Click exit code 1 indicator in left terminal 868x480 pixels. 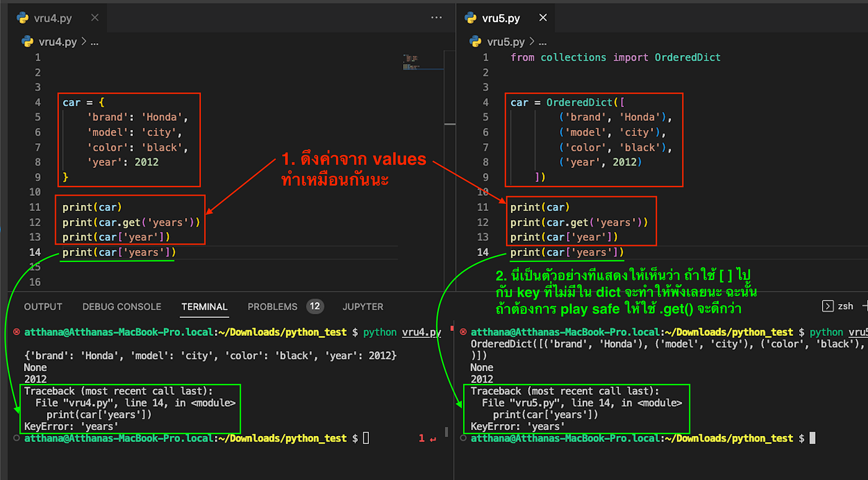coord(427,438)
